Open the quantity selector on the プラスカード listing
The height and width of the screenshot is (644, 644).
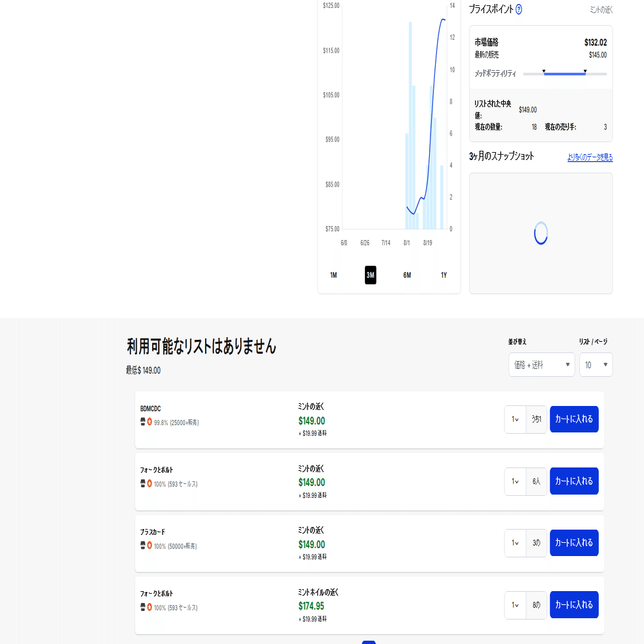click(x=516, y=542)
